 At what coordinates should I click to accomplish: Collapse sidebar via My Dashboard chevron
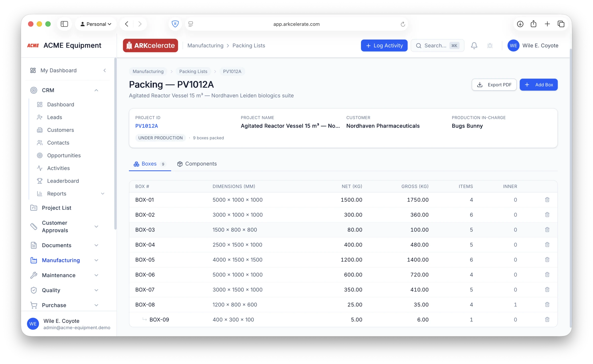[x=105, y=71]
